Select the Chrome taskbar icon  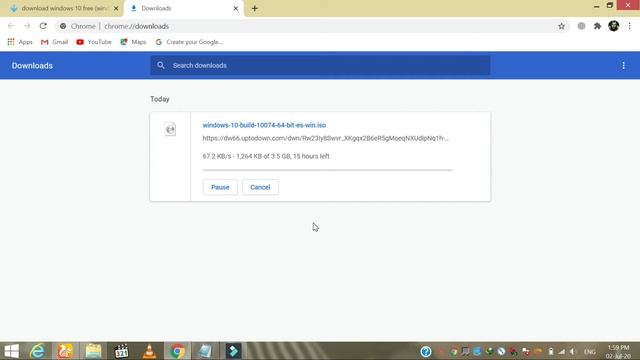click(177, 351)
